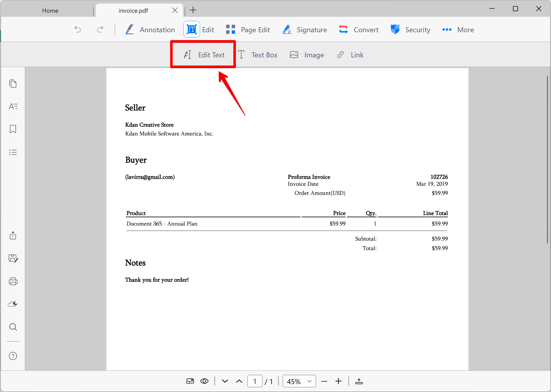This screenshot has height=392, width=551.
Task: Click the Link tool
Action: coord(350,55)
